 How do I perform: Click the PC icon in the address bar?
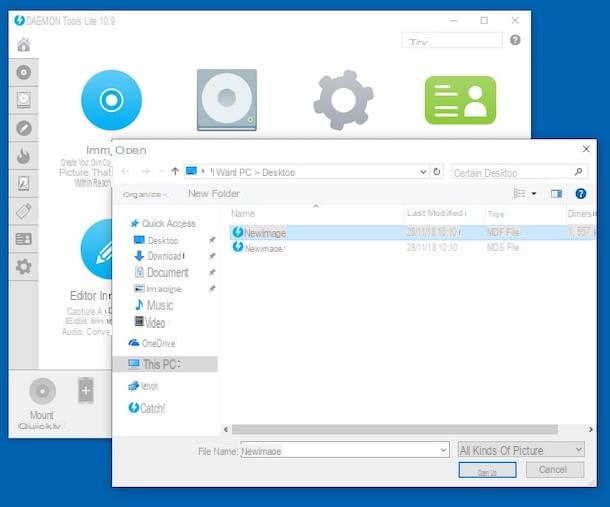(191, 171)
